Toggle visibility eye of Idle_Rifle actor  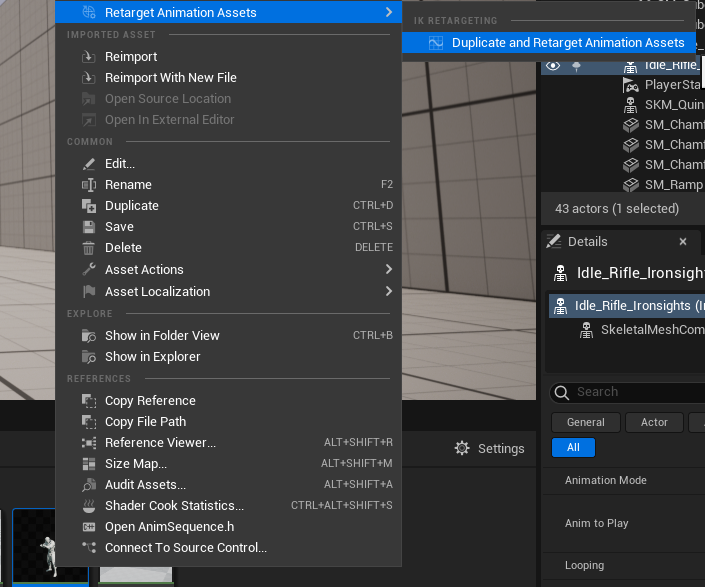(553, 66)
